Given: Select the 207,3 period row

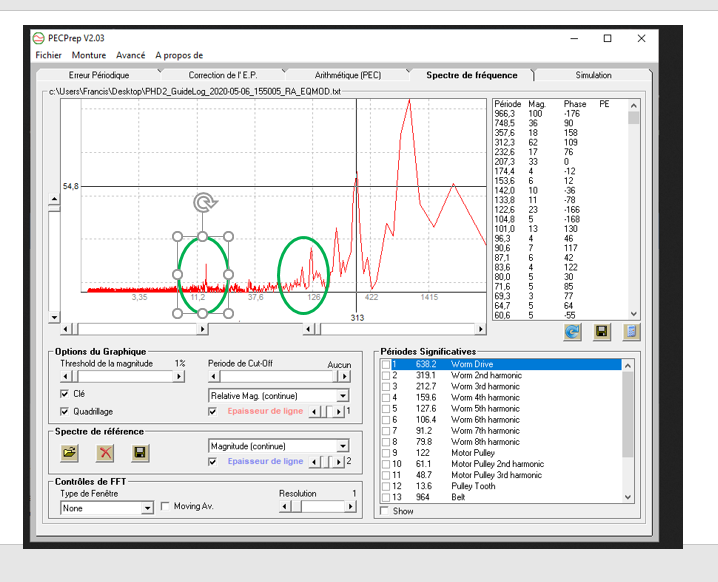Looking at the screenshot, I should click(x=559, y=162).
